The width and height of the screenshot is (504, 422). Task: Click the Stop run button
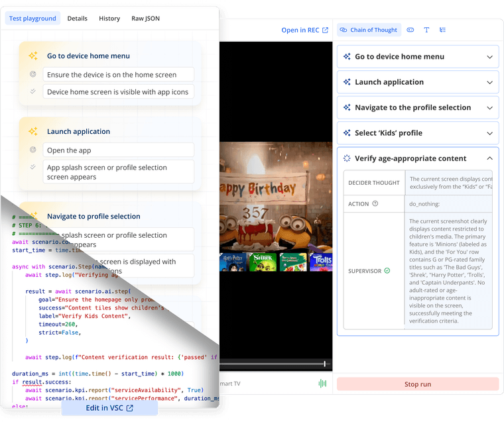pos(418,384)
